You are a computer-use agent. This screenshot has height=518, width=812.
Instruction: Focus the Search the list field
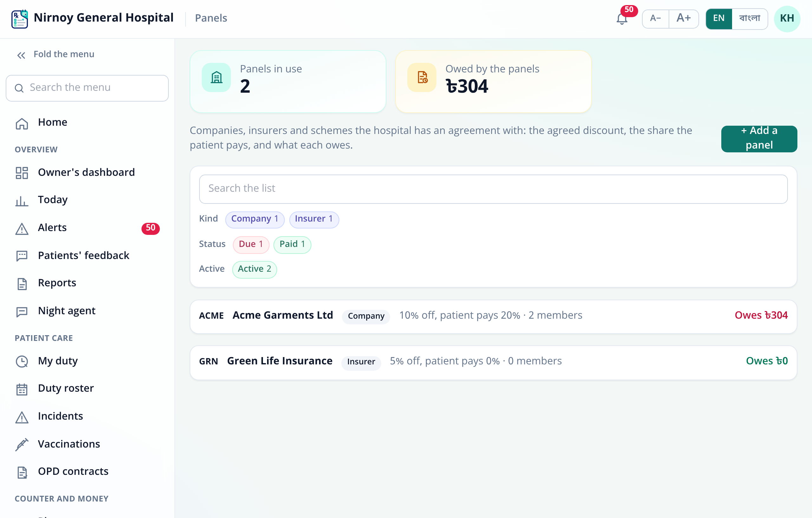pyautogui.click(x=493, y=189)
